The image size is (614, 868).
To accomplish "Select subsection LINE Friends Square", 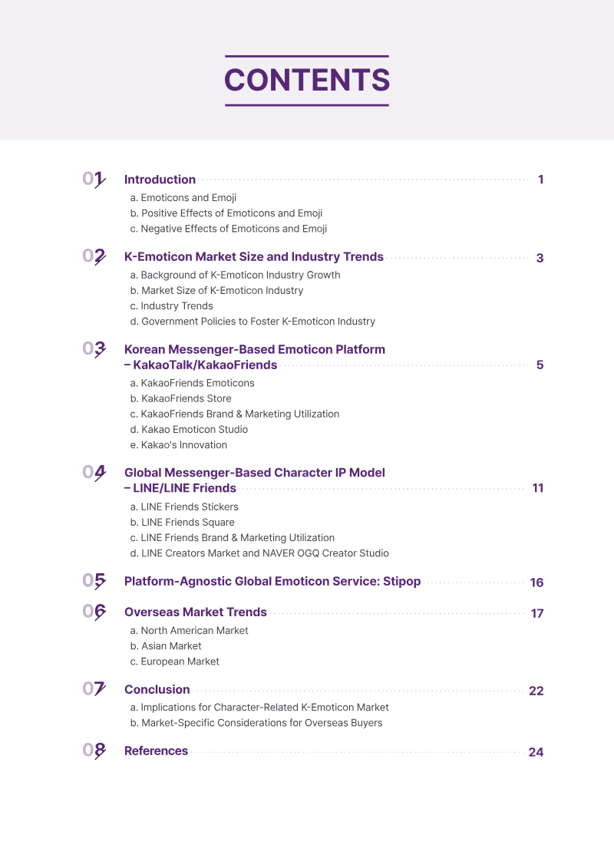I will tap(182, 523).
